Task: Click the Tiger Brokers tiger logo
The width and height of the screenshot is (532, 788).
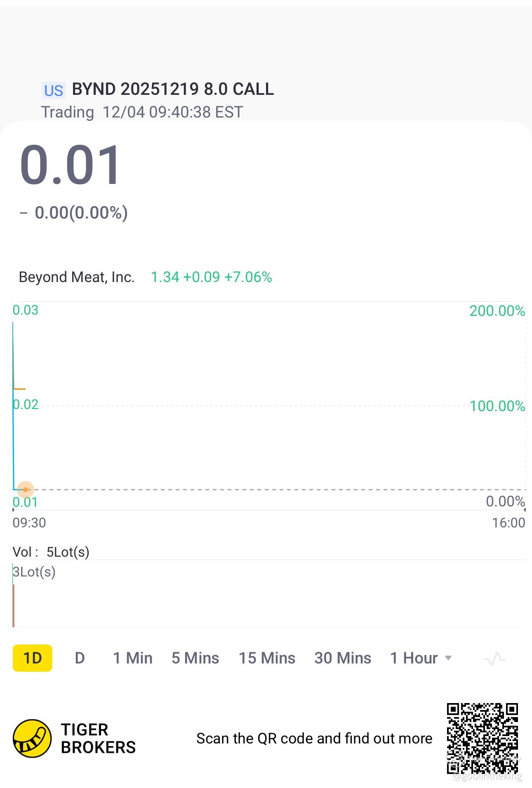Action: point(32,738)
